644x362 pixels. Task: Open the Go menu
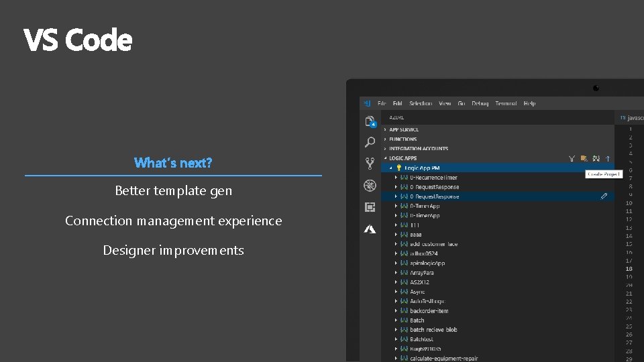462,103
